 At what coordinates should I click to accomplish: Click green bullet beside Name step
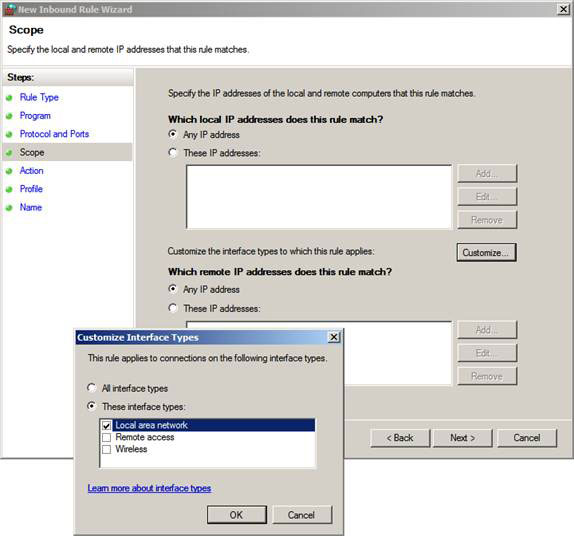9,208
